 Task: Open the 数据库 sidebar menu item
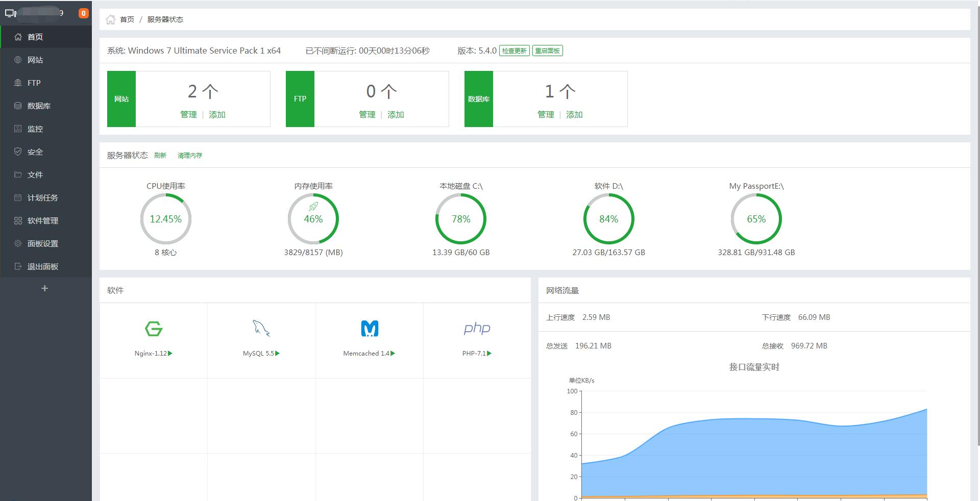pos(46,106)
